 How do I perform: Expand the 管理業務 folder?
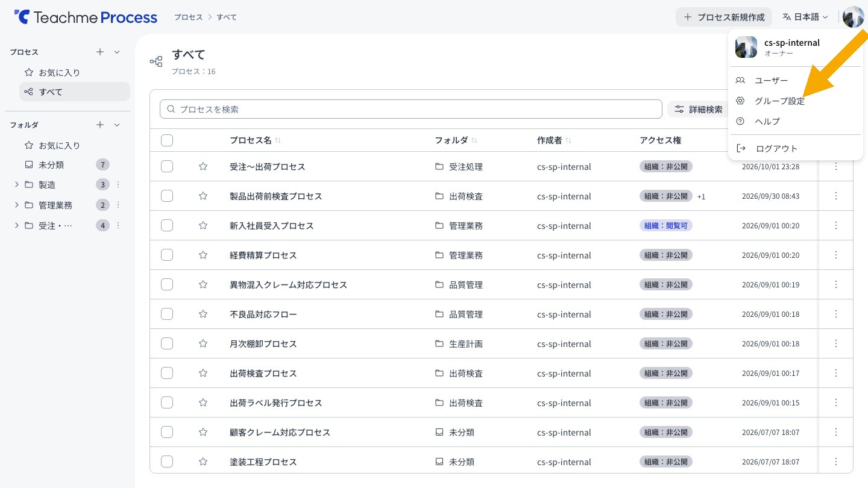coord(16,205)
